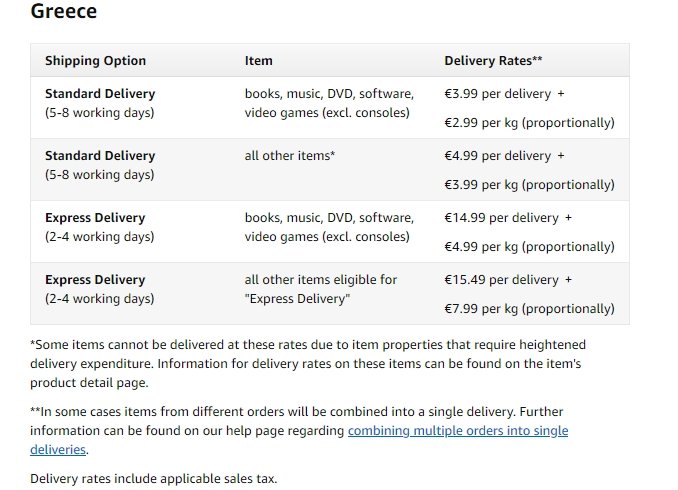Click Standard Delivery label in €3.99 row
Image resolution: width=678 pixels, height=490 pixels.
tap(100, 94)
